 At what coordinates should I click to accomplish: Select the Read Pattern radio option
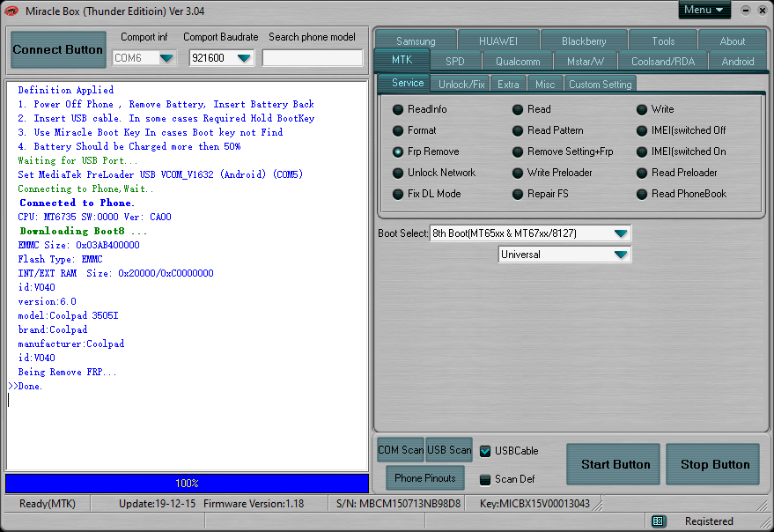(548, 130)
